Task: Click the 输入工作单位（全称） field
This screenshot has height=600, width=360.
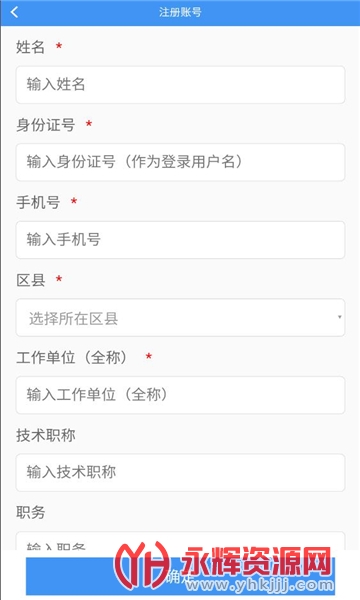Action: (x=180, y=395)
